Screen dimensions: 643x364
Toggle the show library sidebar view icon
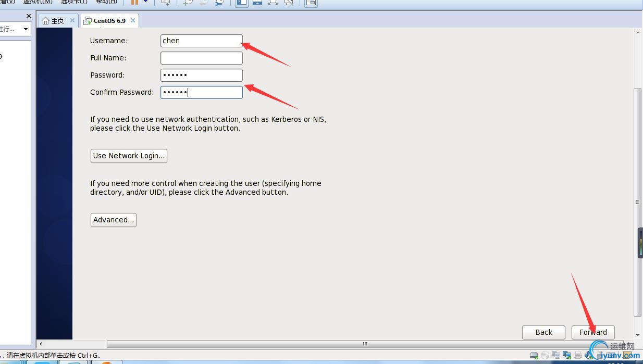(x=242, y=3)
